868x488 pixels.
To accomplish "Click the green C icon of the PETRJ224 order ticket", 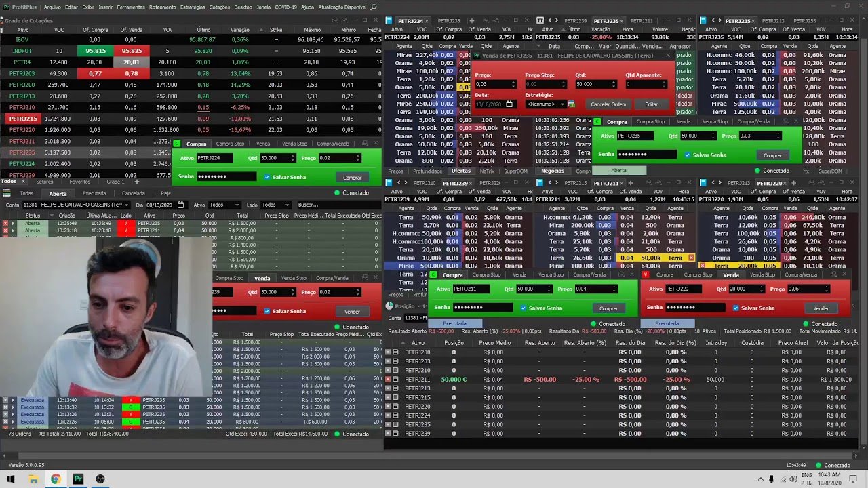I will click(177, 144).
